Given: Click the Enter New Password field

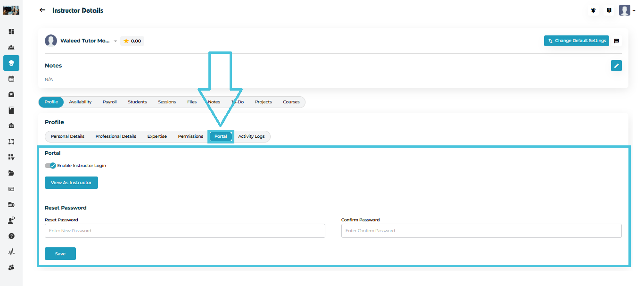Looking at the screenshot, I should (x=185, y=231).
